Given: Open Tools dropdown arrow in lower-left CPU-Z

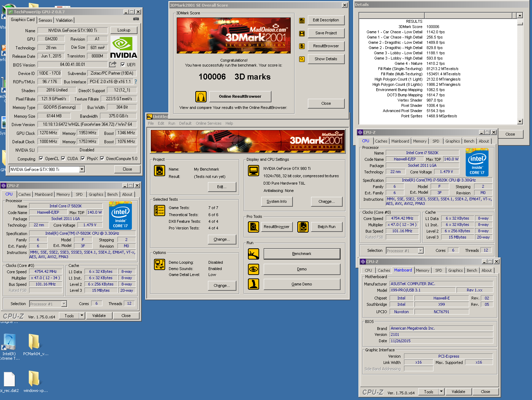Looking at the screenshot, I should 82,316.
